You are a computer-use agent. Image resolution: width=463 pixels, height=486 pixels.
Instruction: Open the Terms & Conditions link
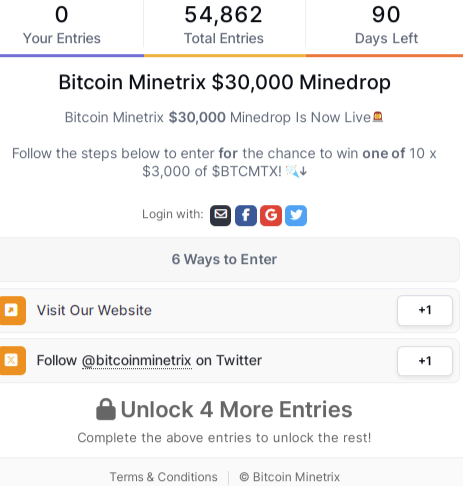164,477
